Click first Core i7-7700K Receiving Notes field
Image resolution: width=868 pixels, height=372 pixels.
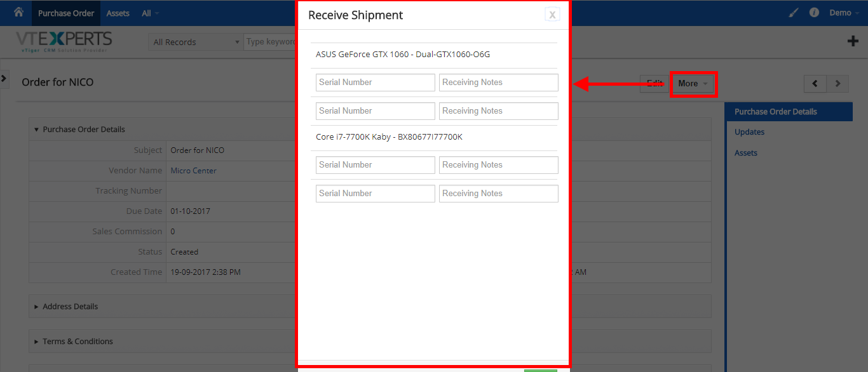tap(499, 165)
